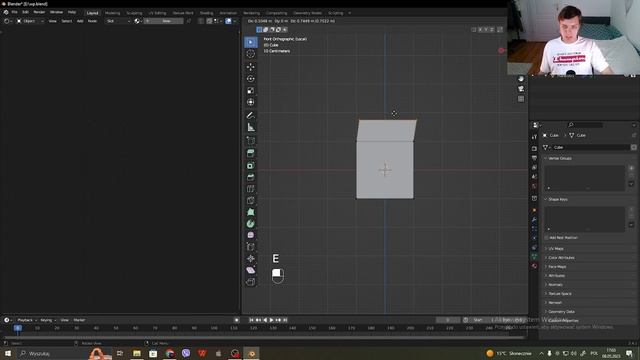
Task: Switch to Shading workspace tab
Action: point(207,13)
